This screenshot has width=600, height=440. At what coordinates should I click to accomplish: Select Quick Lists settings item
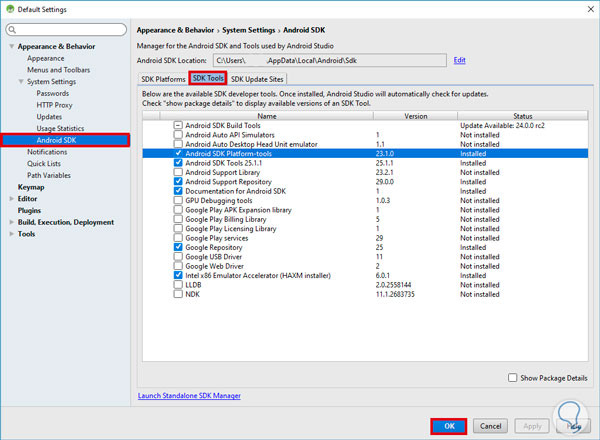click(x=44, y=163)
